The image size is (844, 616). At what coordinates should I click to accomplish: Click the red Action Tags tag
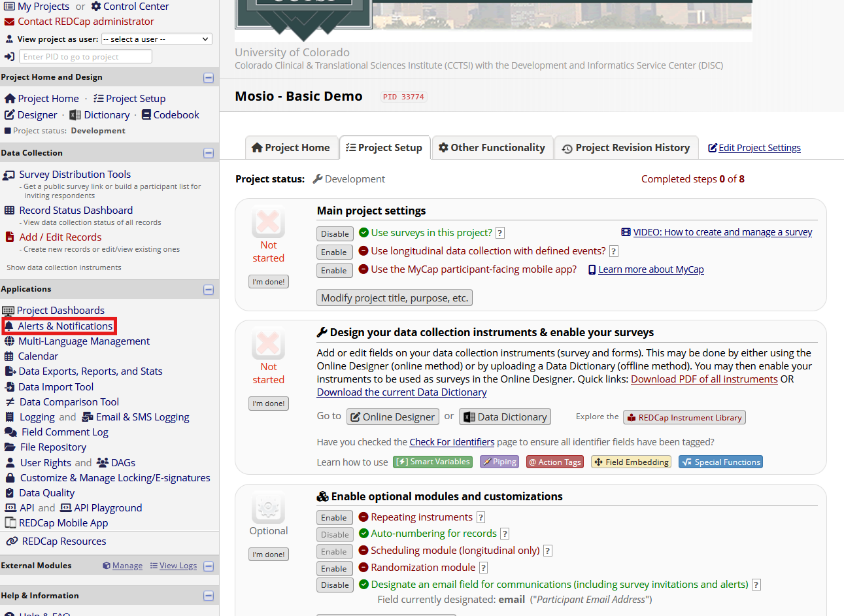point(555,462)
